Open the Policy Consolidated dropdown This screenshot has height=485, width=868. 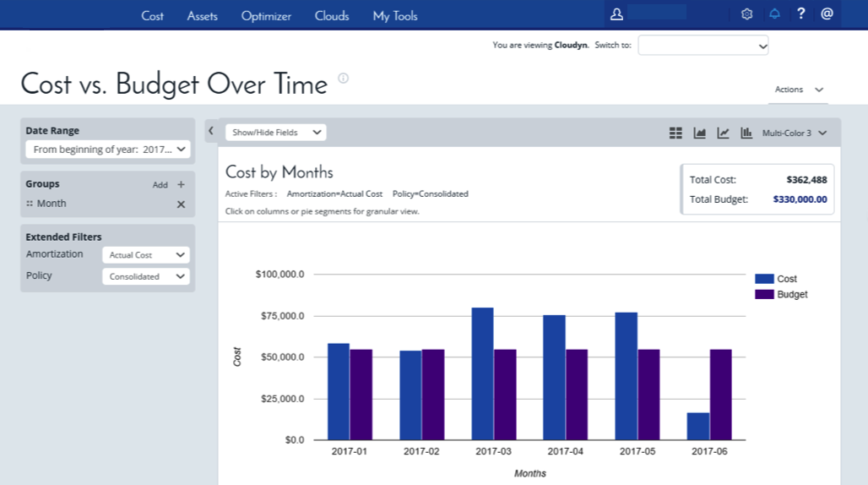pos(146,276)
